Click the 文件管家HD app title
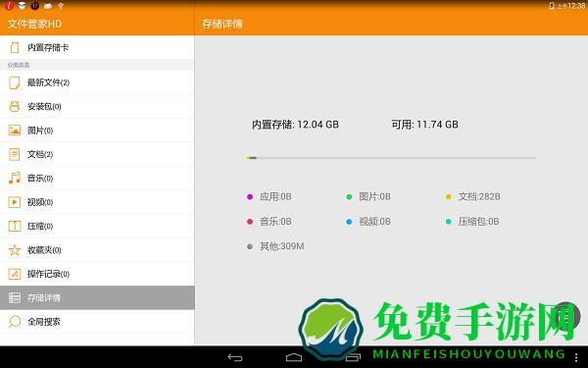 pos(34,24)
